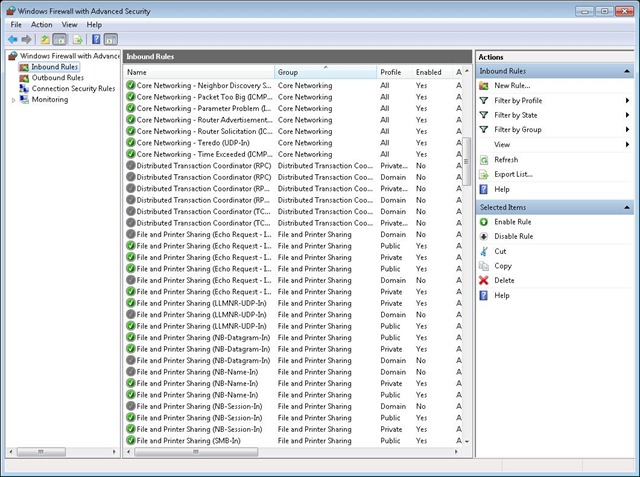Click the rules list horizontal scrollbar thumb
640x477 pixels.
pos(196,452)
